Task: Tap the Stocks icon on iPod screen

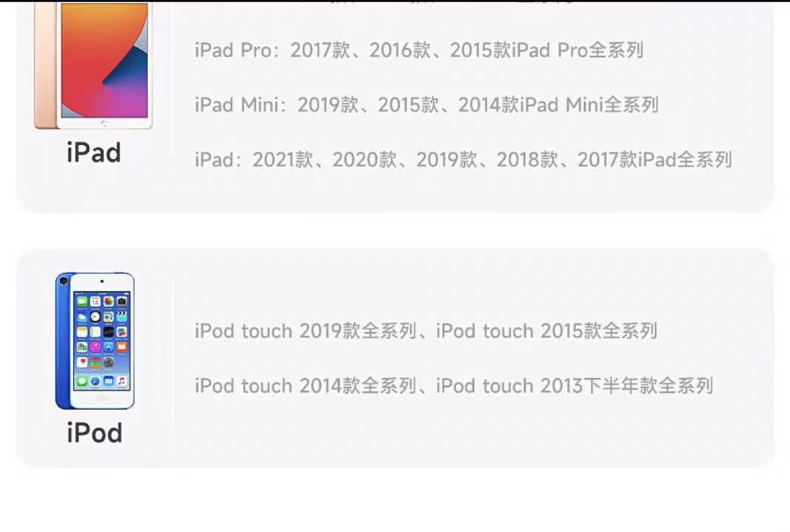Action: pos(109,331)
